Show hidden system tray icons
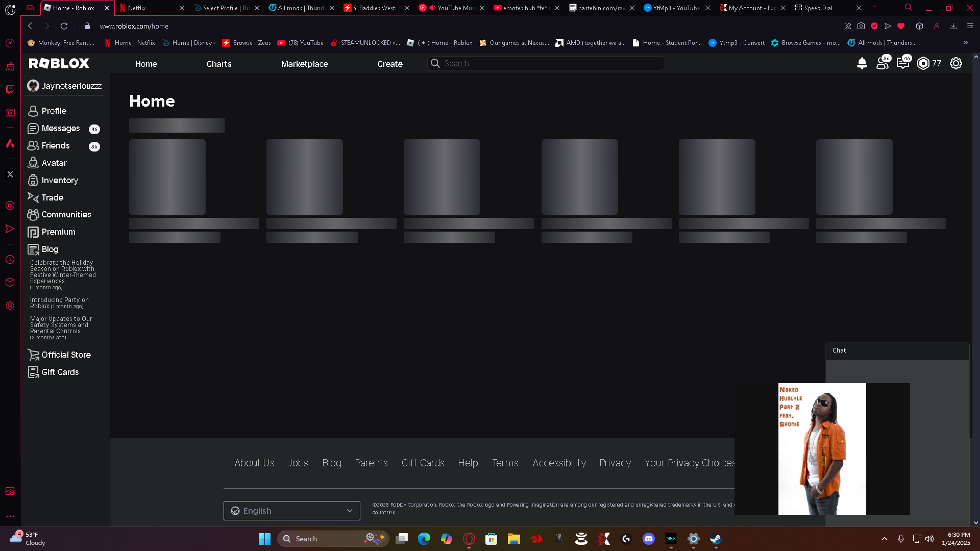 pos(884,539)
